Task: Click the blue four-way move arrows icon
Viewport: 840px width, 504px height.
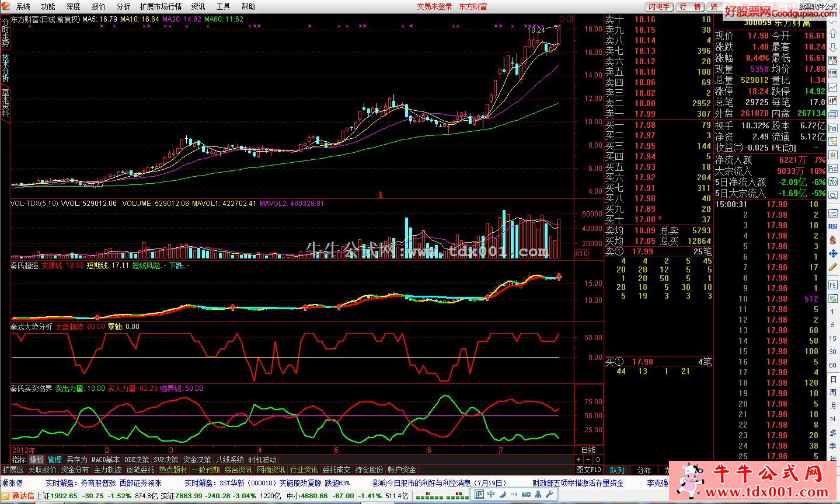Action: (x=833, y=254)
